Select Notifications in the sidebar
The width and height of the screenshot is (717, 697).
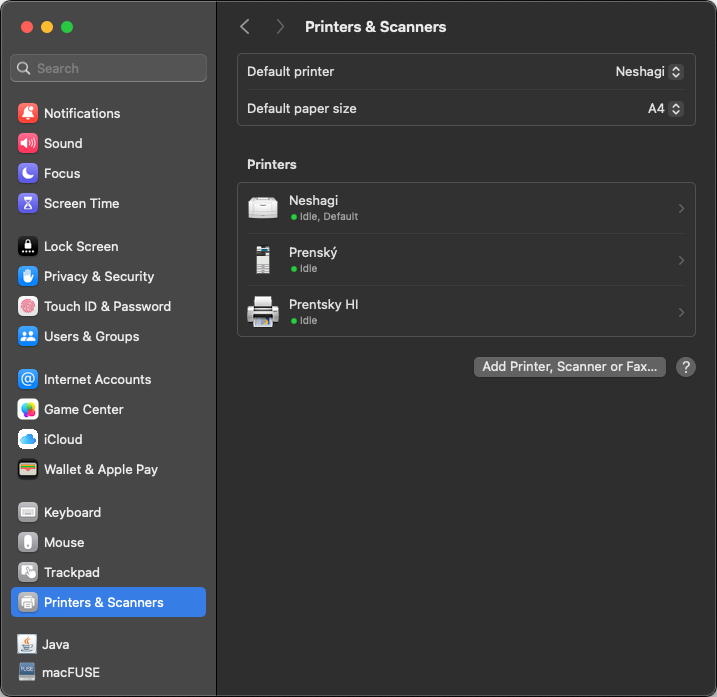108,113
